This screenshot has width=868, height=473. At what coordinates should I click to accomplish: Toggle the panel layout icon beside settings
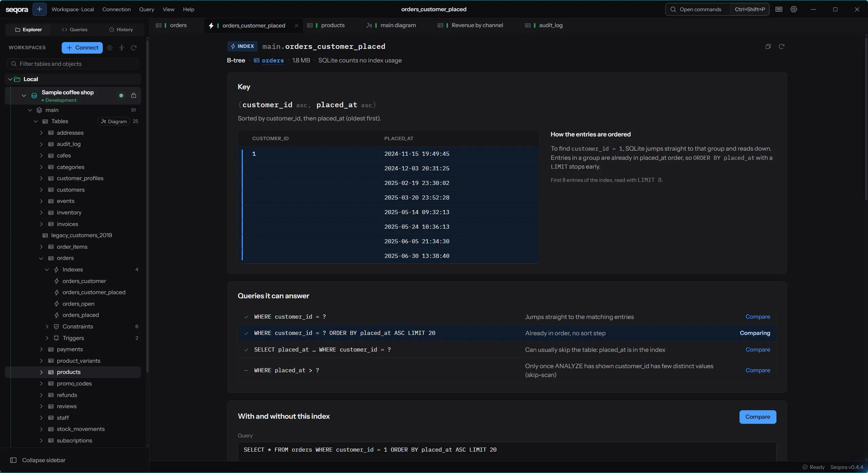click(779, 9)
